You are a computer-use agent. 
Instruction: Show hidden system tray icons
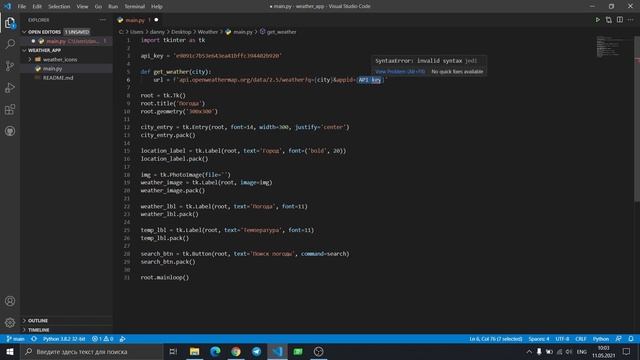[529, 351]
